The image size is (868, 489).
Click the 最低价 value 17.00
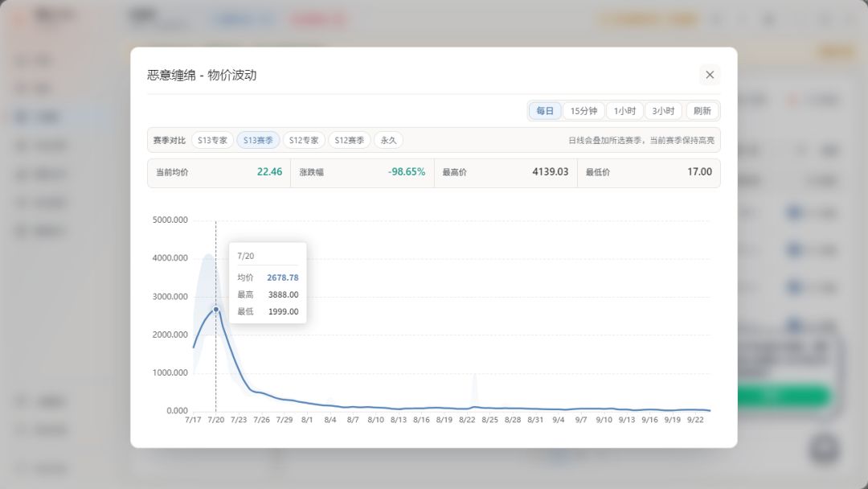pyautogui.click(x=700, y=171)
